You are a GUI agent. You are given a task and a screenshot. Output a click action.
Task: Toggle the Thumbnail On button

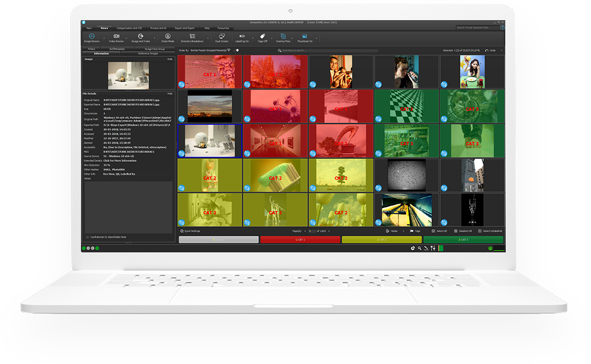pos(304,38)
